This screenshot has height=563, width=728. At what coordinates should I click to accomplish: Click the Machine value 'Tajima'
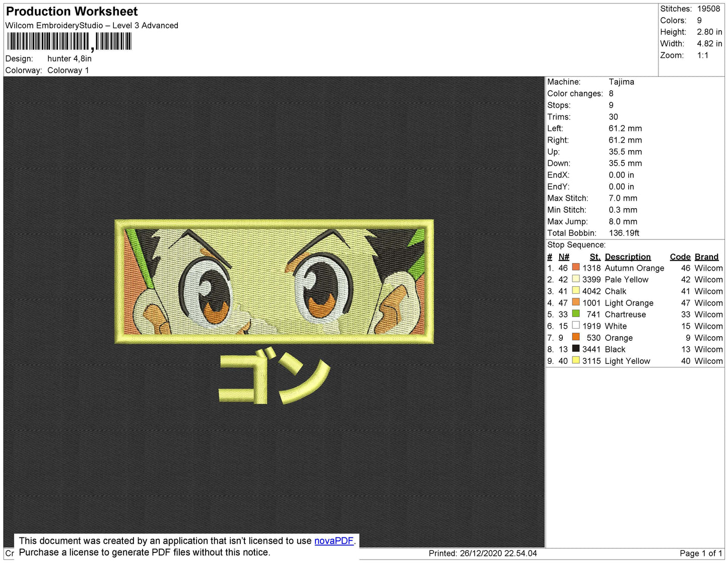point(621,82)
